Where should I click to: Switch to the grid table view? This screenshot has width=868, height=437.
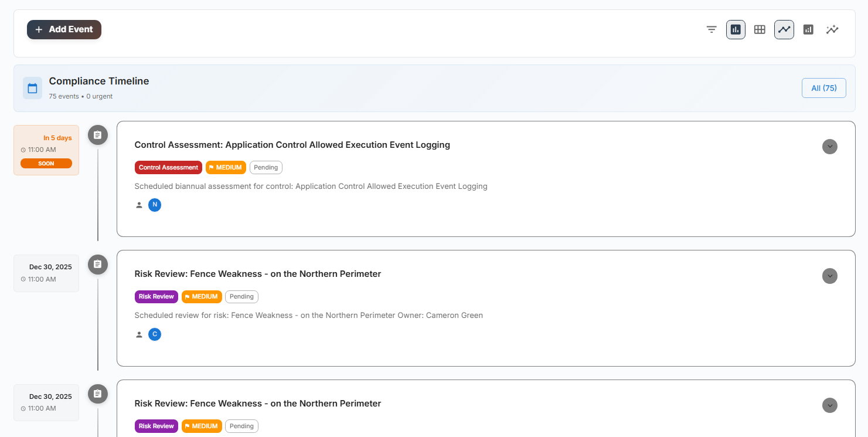[760, 29]
